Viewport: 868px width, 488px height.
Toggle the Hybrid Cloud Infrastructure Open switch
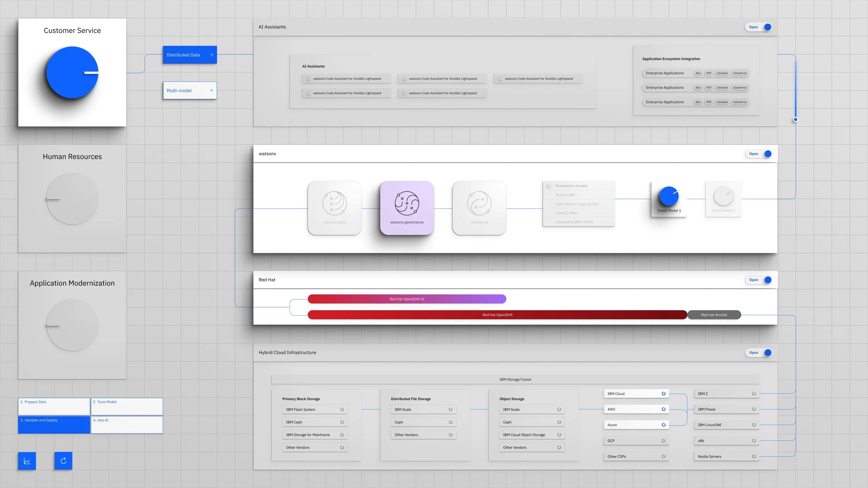click(x=758, y=353)
